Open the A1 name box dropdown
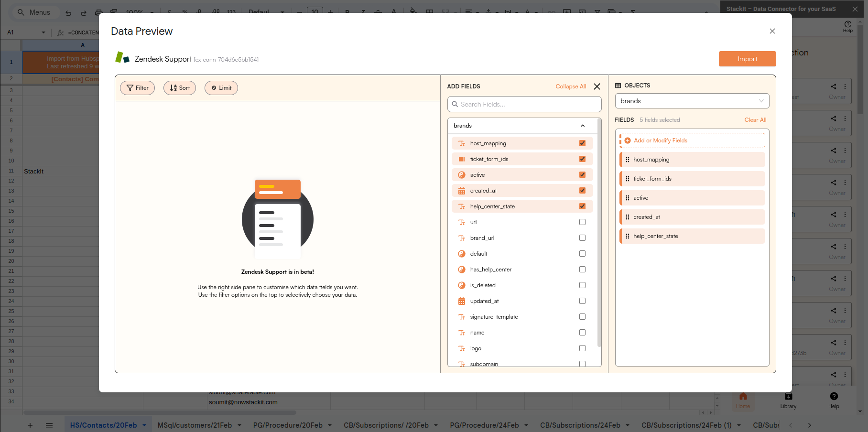This screenshot has width=868, height=432. pyautogui.click(x=43, y=32)
